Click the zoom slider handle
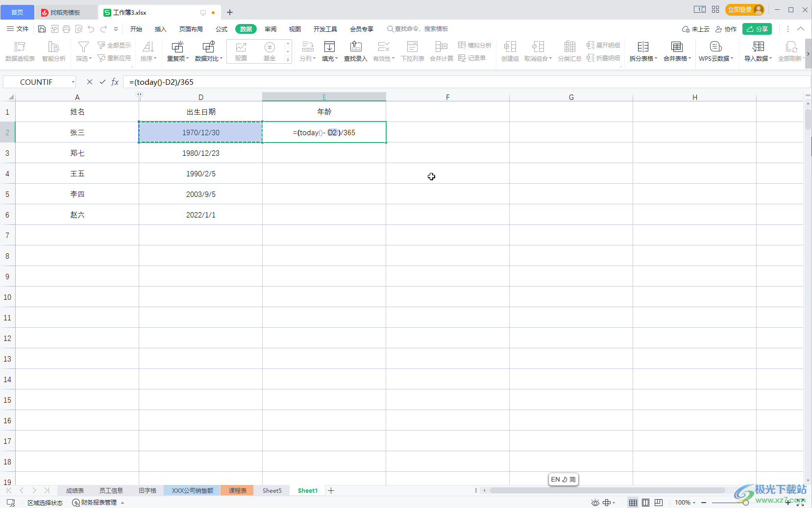 point(745,503)
